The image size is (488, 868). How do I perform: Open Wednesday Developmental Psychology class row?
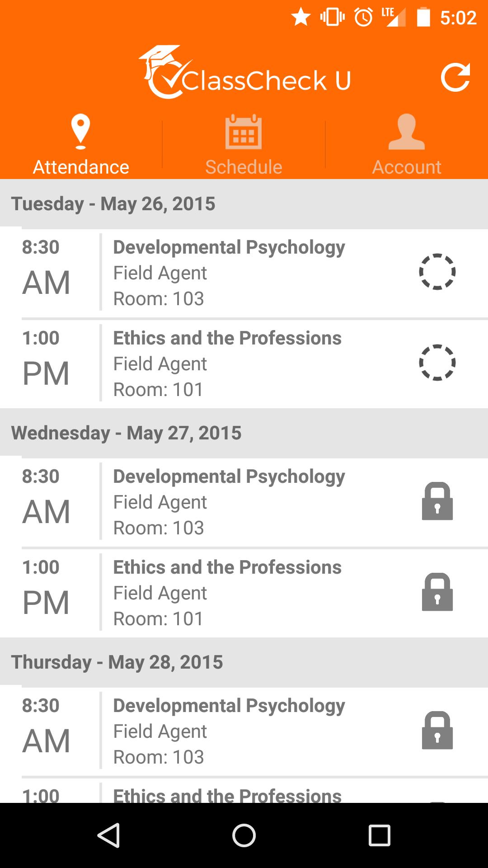pos(229,502)
